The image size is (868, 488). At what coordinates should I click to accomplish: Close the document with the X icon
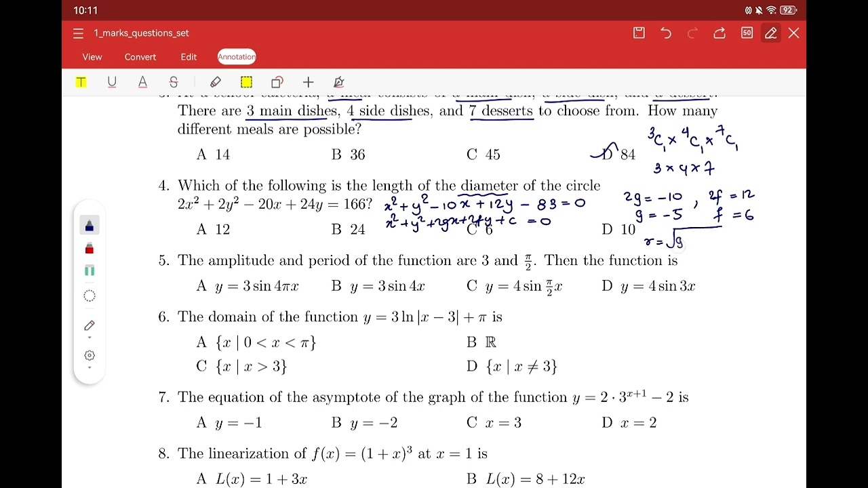(793, 33)
